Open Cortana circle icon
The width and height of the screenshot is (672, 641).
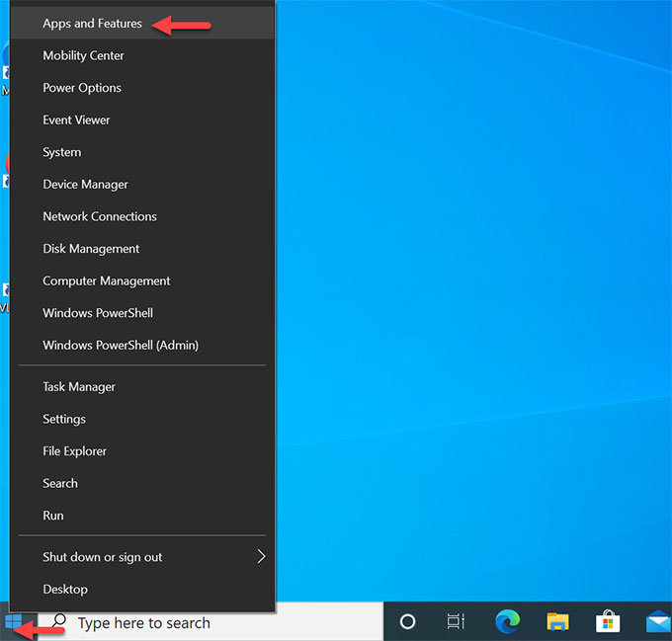[407, 621]
